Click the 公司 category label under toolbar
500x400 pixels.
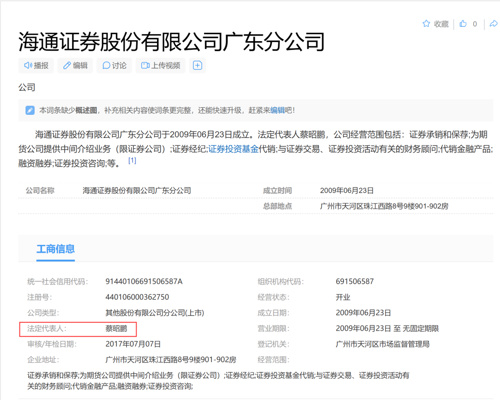coord(27,87)
